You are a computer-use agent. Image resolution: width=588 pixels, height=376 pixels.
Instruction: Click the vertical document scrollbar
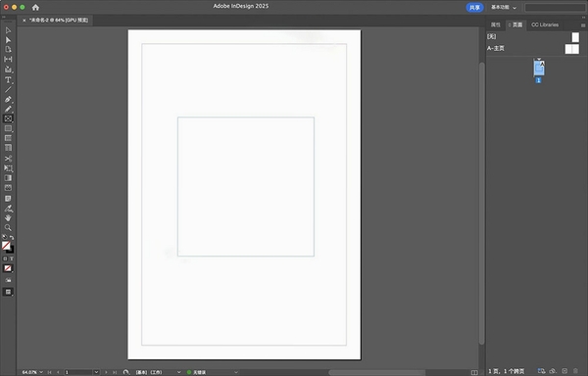[482, 204]
